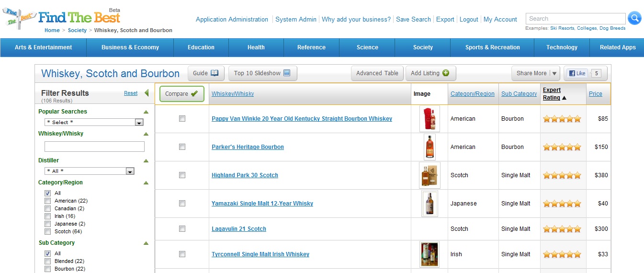Click the Logout link
This screenshot has height=273, width=644.
point(469,20)
